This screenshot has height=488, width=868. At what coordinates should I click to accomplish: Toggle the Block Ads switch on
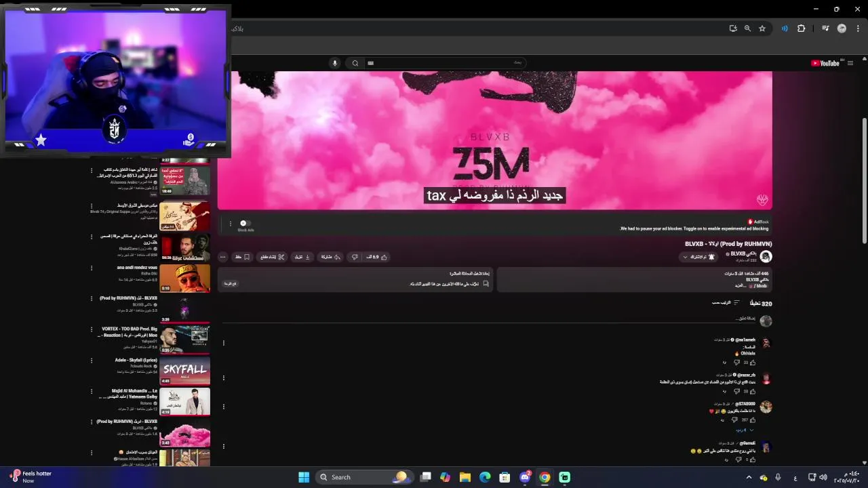click(245, 223)
